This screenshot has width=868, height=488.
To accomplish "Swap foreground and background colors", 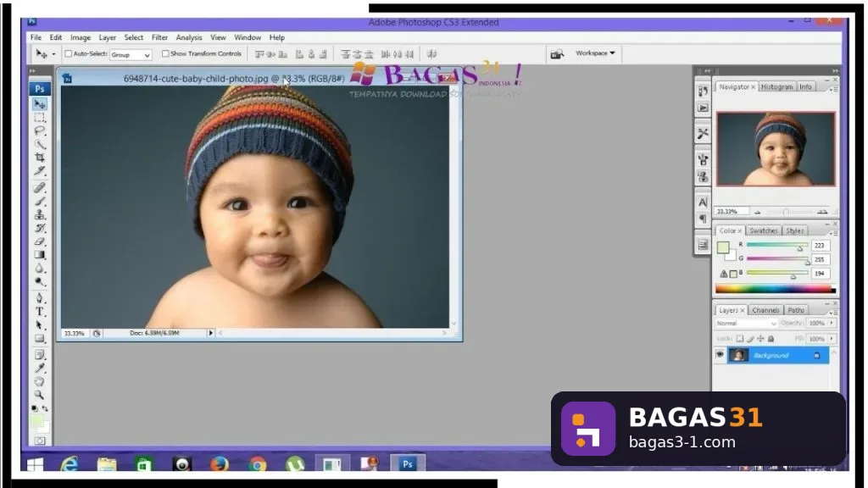I will [x=45, y=408].
